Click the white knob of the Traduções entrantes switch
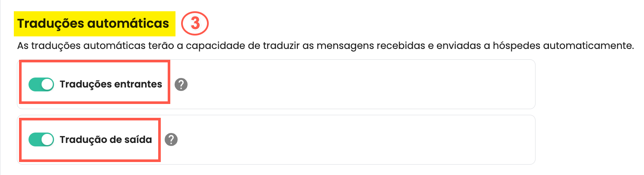 pyautogui.click(x=47, y=84)
